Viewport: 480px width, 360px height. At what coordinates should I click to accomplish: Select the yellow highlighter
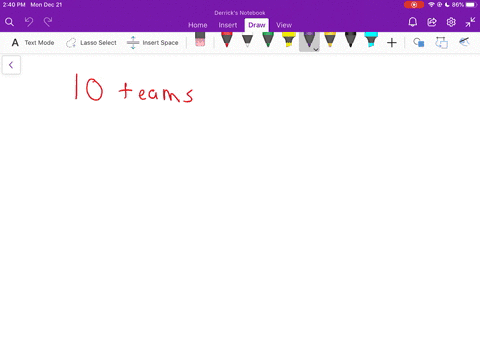click(x=289, y=40)
